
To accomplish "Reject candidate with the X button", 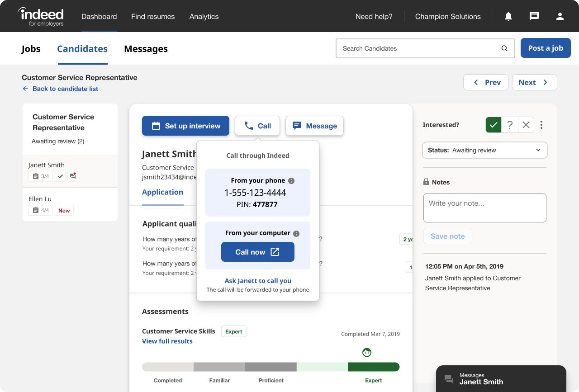I will pyautogui.click(x=526, y=125).
